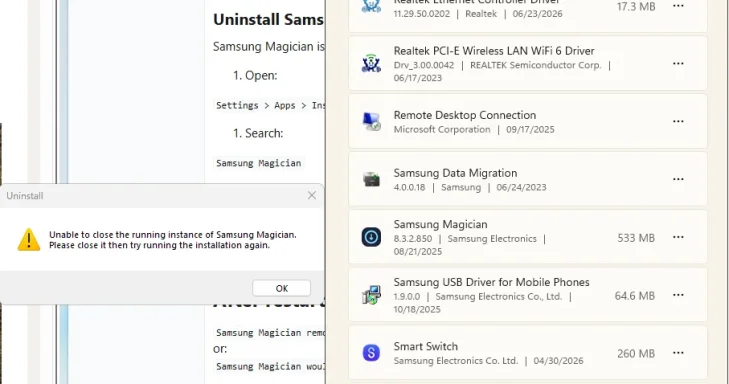729x384 pixels.
Task: Open Smart Switch three-dot options menu
Action: point(678,353)
